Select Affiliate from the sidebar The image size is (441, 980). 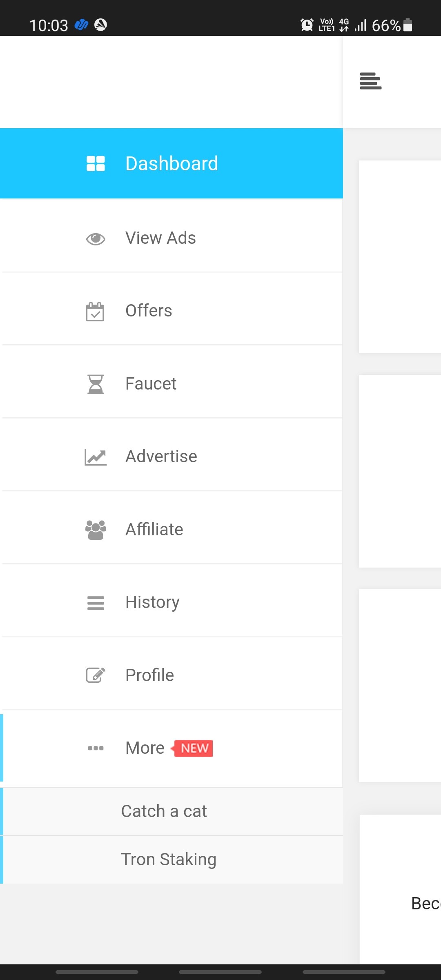[x=172, y=530]
